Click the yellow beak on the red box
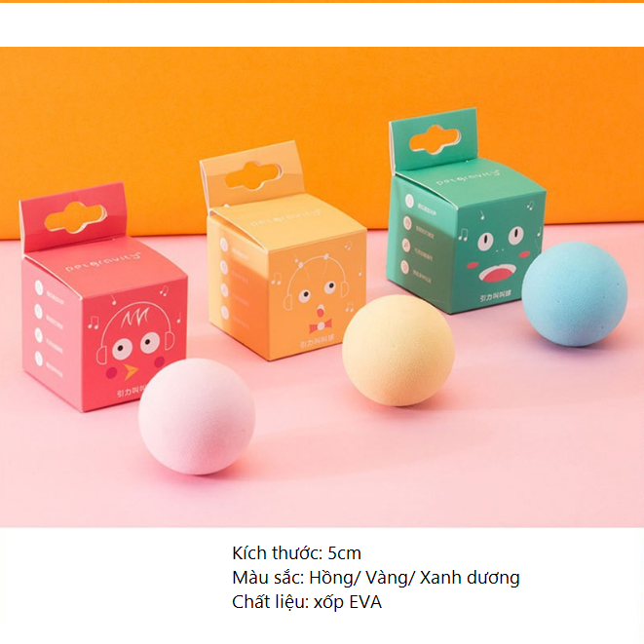This screenshot has width=644, height=644. pyautogui.click(x=131, y=371)
